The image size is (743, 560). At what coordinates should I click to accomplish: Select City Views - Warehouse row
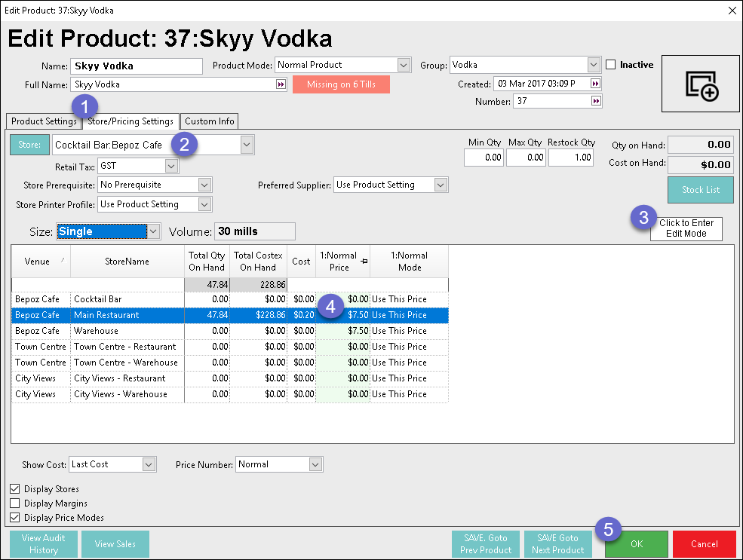230,394
